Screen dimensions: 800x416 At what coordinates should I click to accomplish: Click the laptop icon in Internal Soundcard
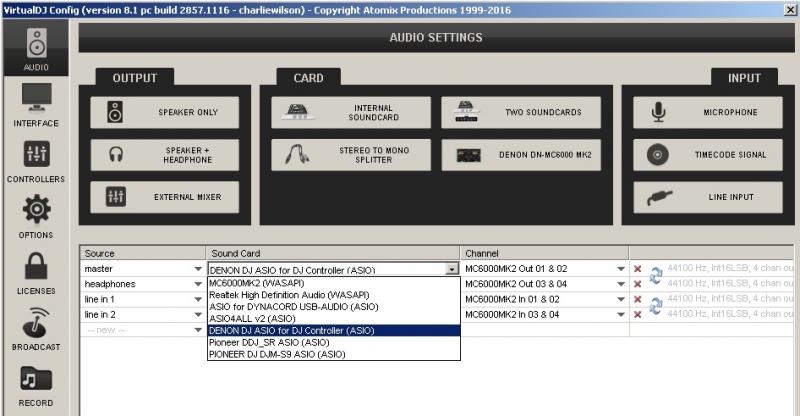[x=297, y=112]
